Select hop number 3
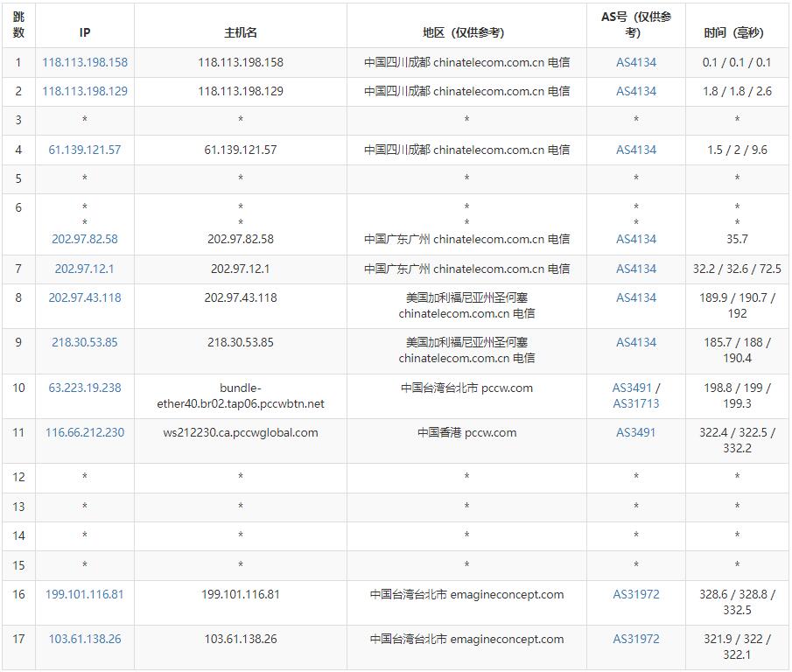 pos(18,120)
